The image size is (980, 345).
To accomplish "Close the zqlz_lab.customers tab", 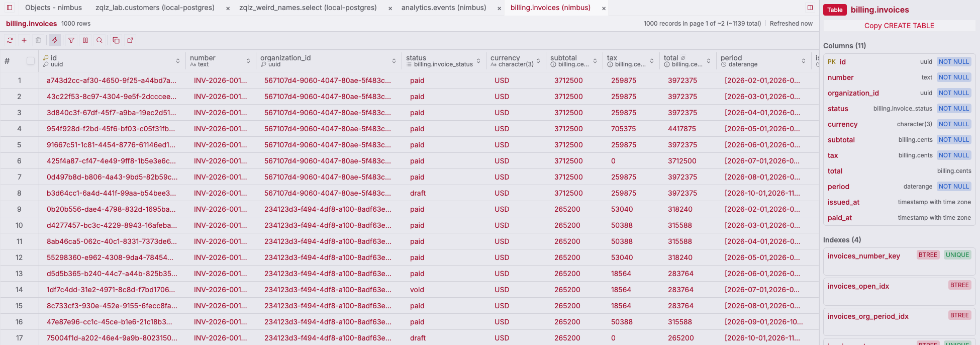I will [x=228, y=8].
